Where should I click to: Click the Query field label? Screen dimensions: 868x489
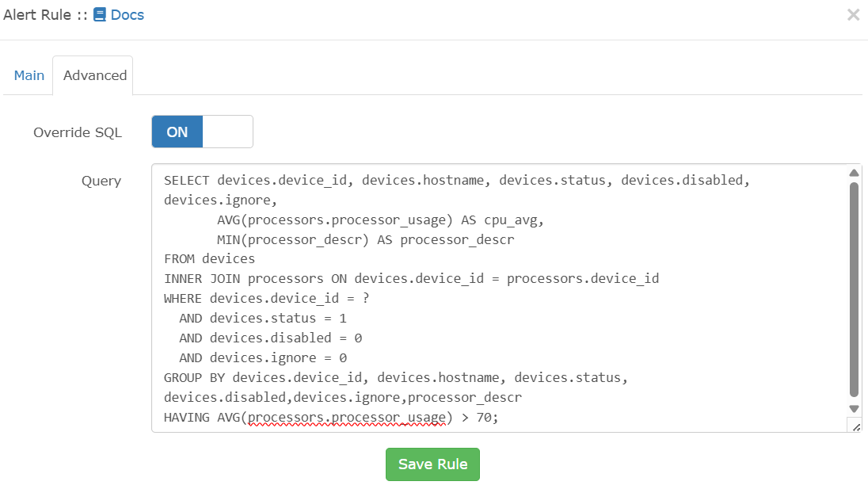point(101,181)
